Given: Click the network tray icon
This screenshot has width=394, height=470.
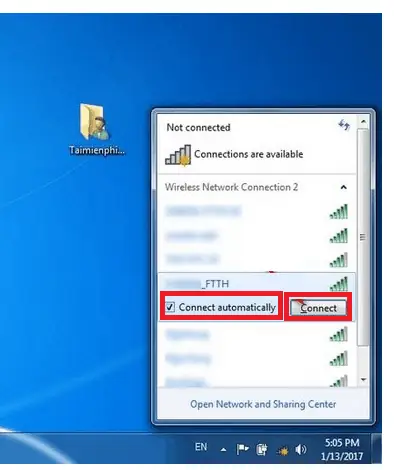Looking at the screenshot, I should click(x=282, y=451).
